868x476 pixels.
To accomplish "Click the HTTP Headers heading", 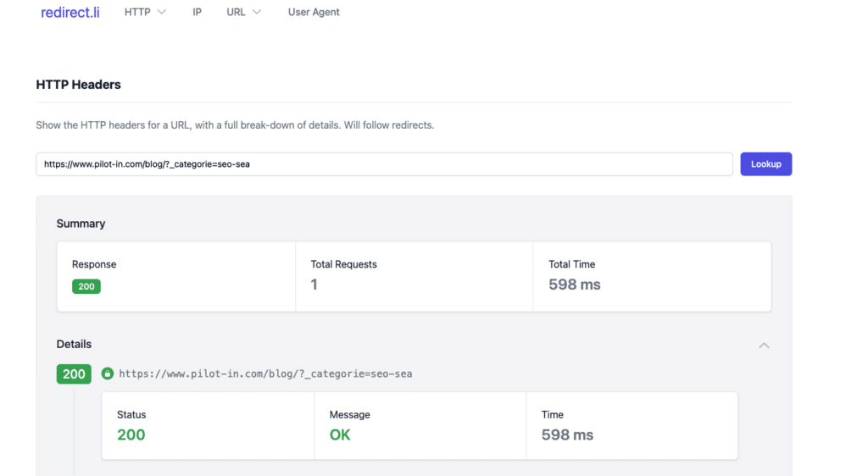I will coord(78,85).
